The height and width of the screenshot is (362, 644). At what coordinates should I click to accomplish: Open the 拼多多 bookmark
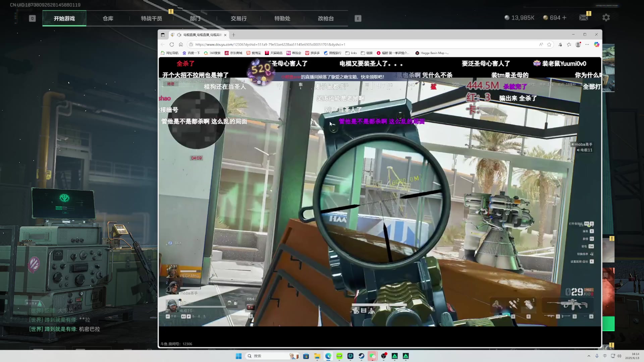tap(312, 53)
